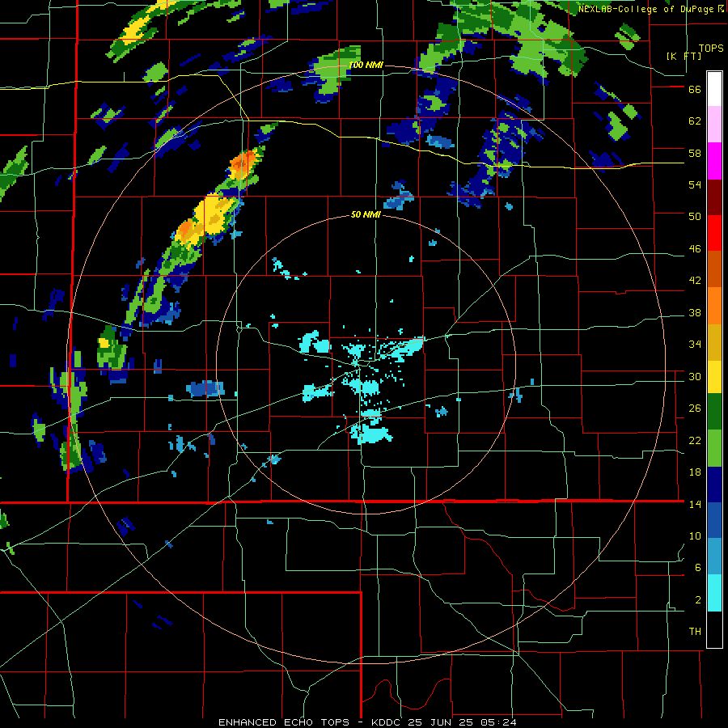
Task: Click the magenta 58 kft legend swatch
Action: pyautogui.click(x=714, y=161)
